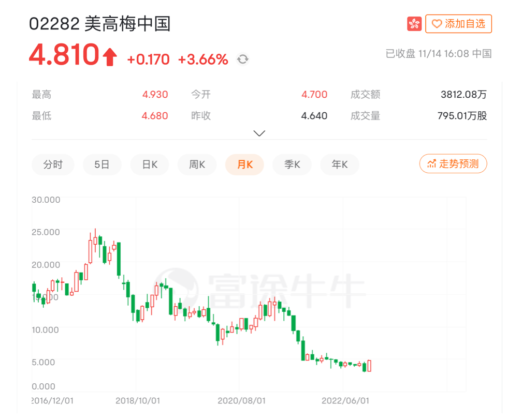Viewport: 522px width, 420px height.
Task: Click the red up-arrow price indicator
Action: click(109, 57)
